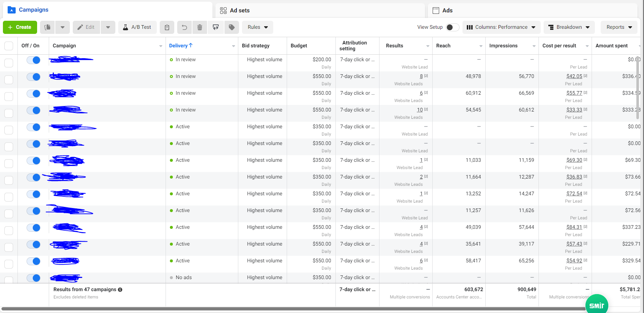The image size is (644, 313).
Task: Click the export/share arrow icon
Action: pyautogui.click(x=216, y=27)
